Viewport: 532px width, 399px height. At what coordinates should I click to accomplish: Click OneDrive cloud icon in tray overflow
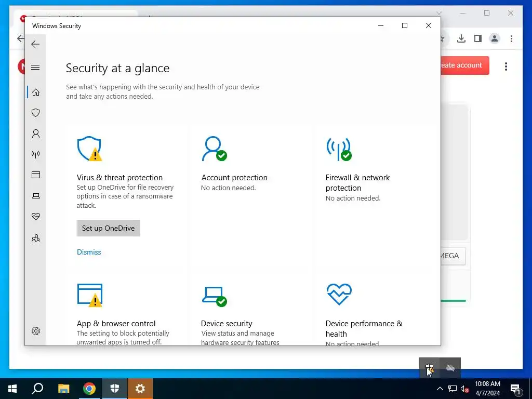[x=450, y=368]
